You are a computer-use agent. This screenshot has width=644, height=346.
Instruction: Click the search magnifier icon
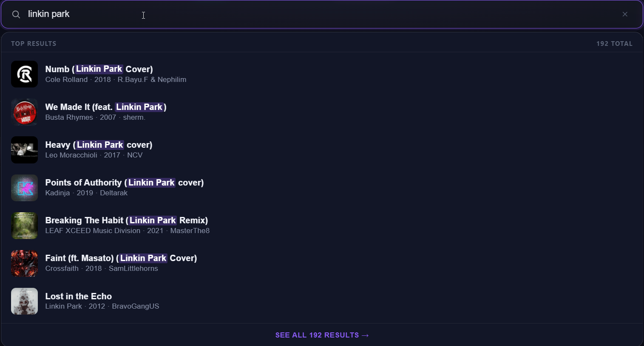[x=16, y=14]
